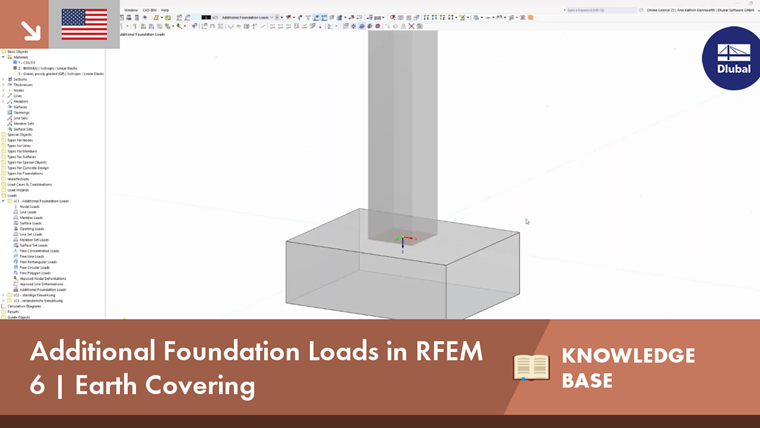760x428 pixels.
Task: Open the Types for Lines folder
Action: click(19, 146)
